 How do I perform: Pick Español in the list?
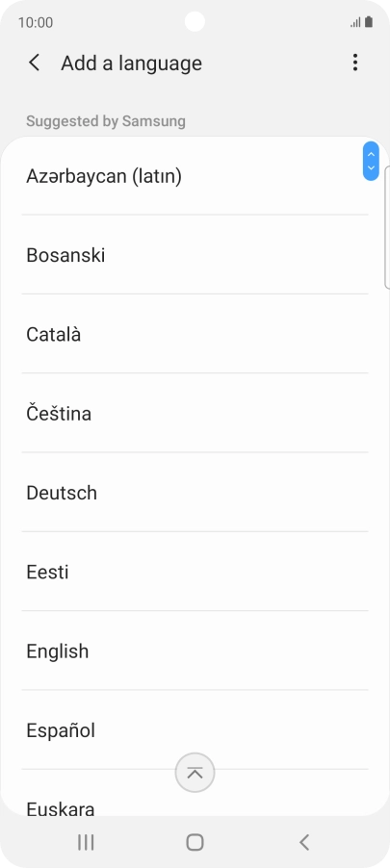(195, 729)
